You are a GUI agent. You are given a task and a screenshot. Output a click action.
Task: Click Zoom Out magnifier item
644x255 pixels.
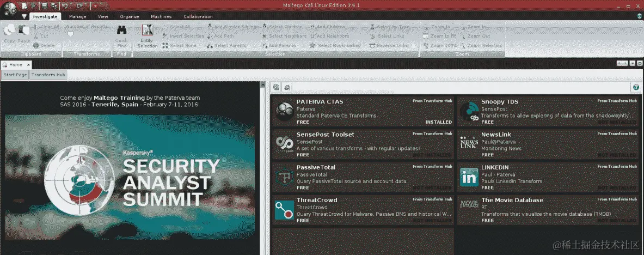click(475, 36)
